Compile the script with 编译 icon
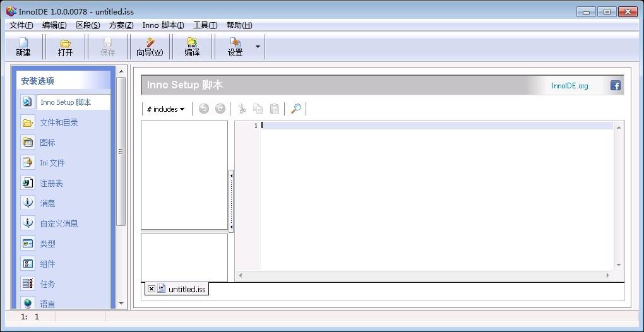This screenshot has width=644, height=332. point(192,47)
